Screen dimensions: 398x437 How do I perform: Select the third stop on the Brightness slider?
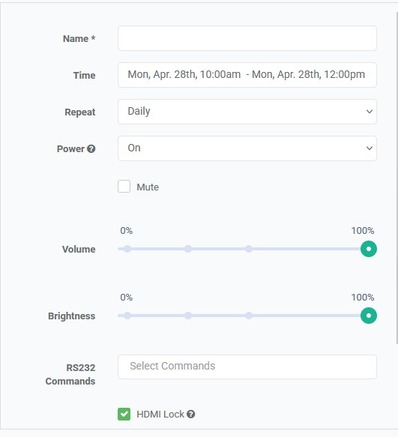(249, 315)
